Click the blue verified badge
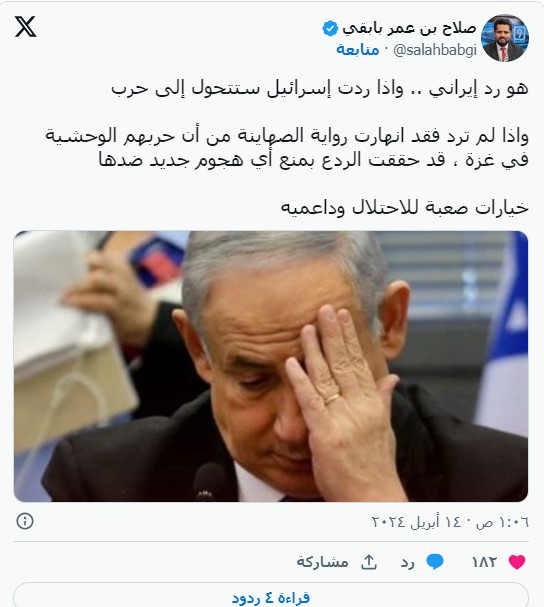This screenshot has width=544, height=607. tap(330, 29)
